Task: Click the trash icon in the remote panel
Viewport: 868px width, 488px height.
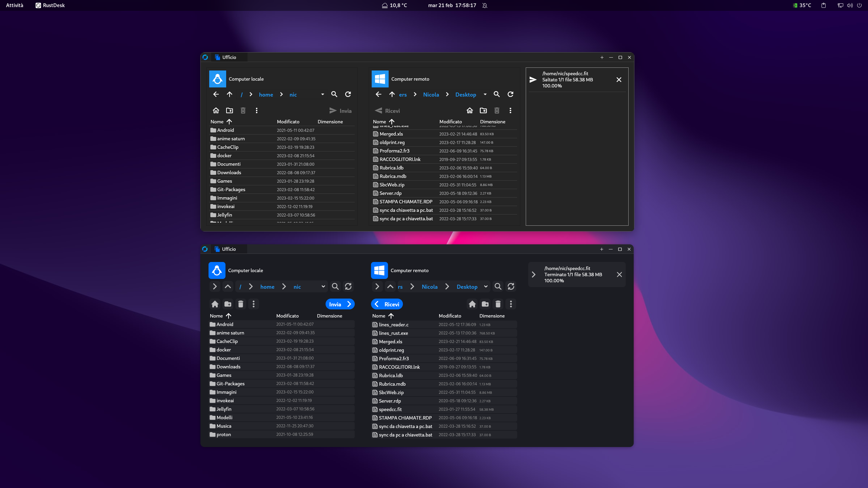Action: (497, 110)
